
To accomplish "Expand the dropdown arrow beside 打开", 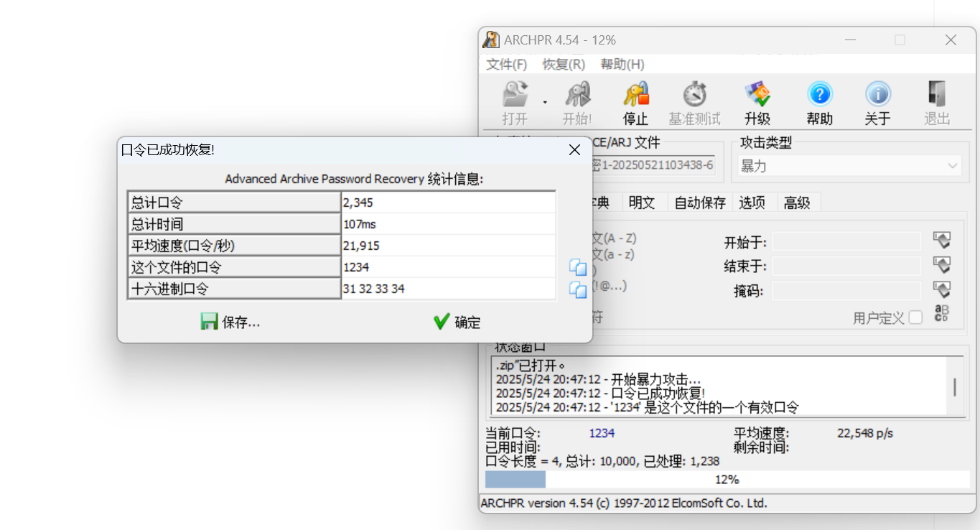I will pos(544,103).
